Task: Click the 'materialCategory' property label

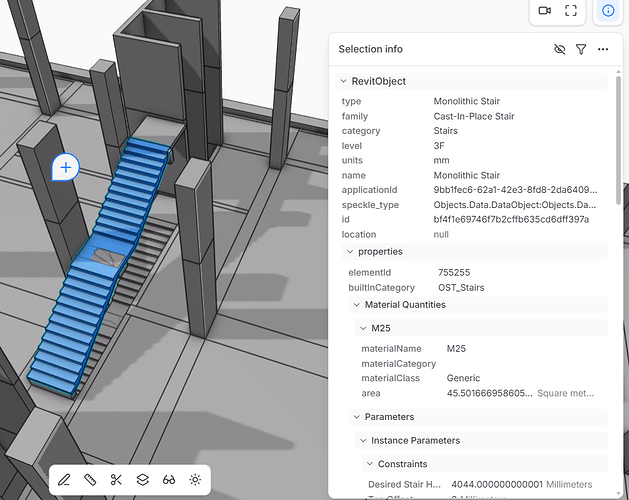Action: point(398,364)
